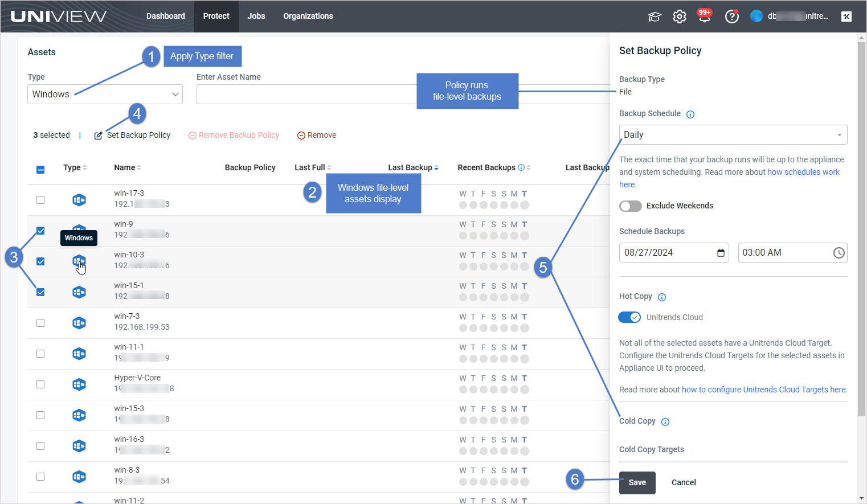
Task: Click Windows icon for win-8-3
Action: (x=79, y=477)
